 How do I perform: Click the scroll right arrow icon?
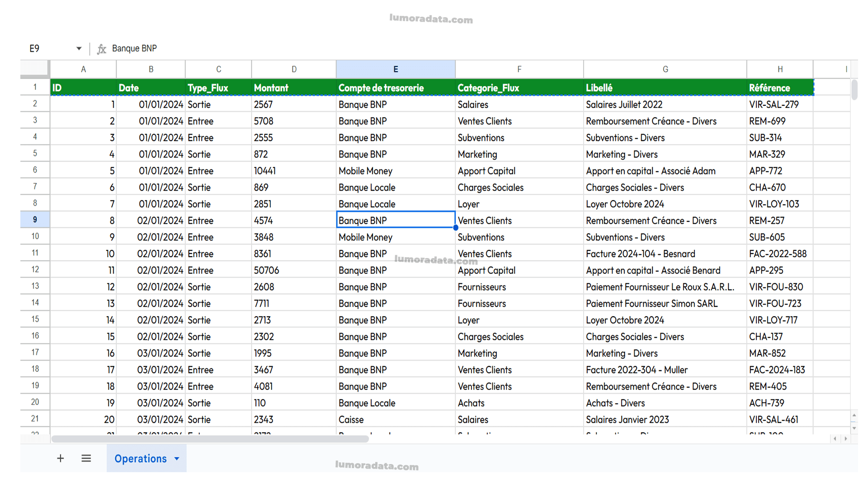pyautogui.click(x=845, y=439)
